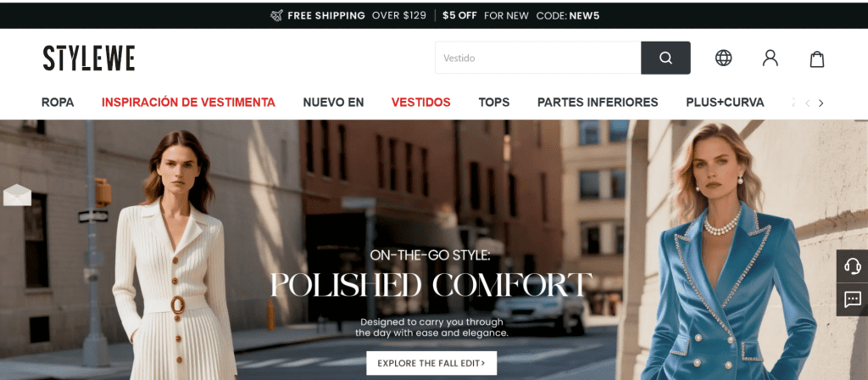Open the TOPS category
868x380 pixels.
point(494,103)
